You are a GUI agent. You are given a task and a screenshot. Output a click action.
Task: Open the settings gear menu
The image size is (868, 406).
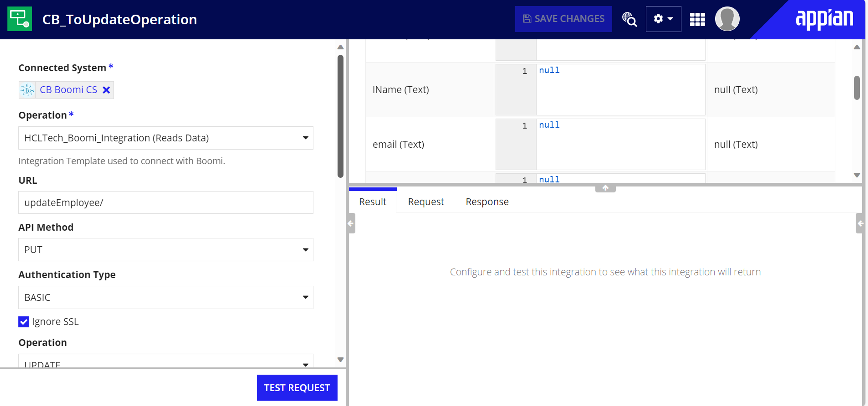[663, 19]
